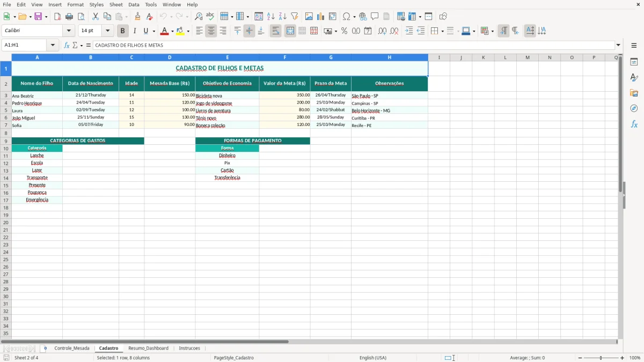644x362 pixels.
Task: Click the Zoom Out minus button
Action: pos(580,358)
